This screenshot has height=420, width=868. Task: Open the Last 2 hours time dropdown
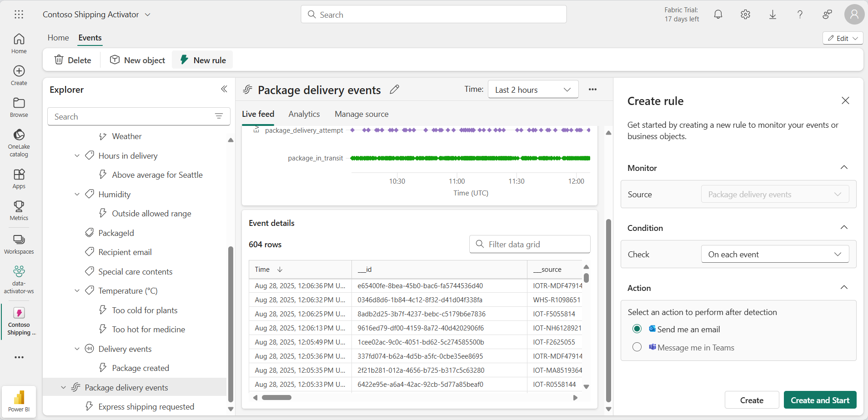[533, 90]
